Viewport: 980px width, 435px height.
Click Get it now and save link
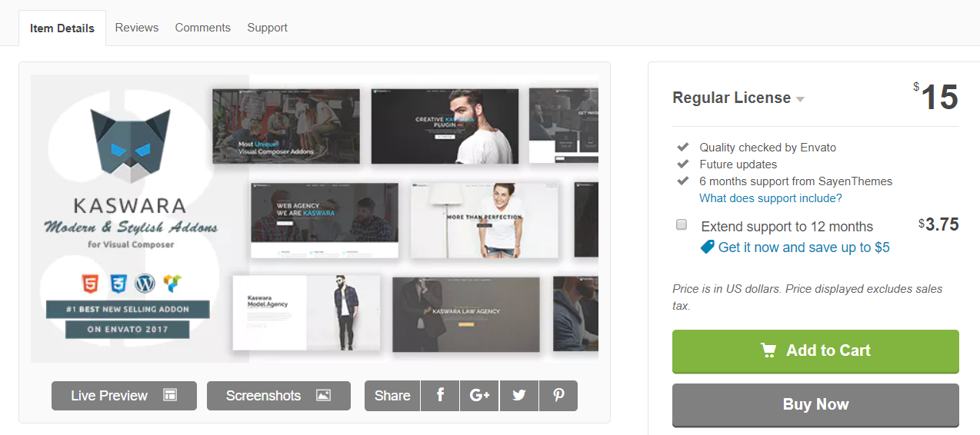tap(804, 247)
